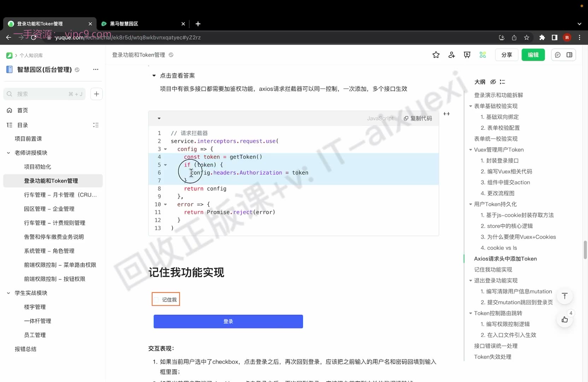Jump back to top of page

click(x=565, y=296)
